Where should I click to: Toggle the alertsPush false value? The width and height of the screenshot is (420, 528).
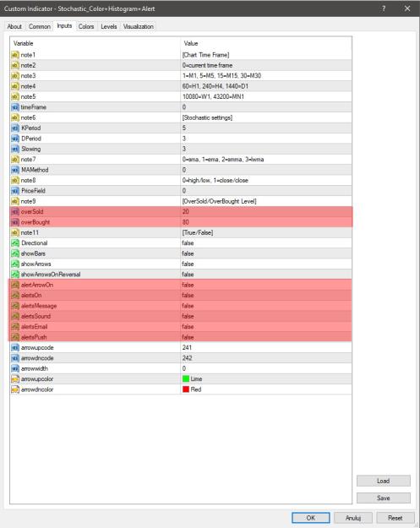[266, 337]
